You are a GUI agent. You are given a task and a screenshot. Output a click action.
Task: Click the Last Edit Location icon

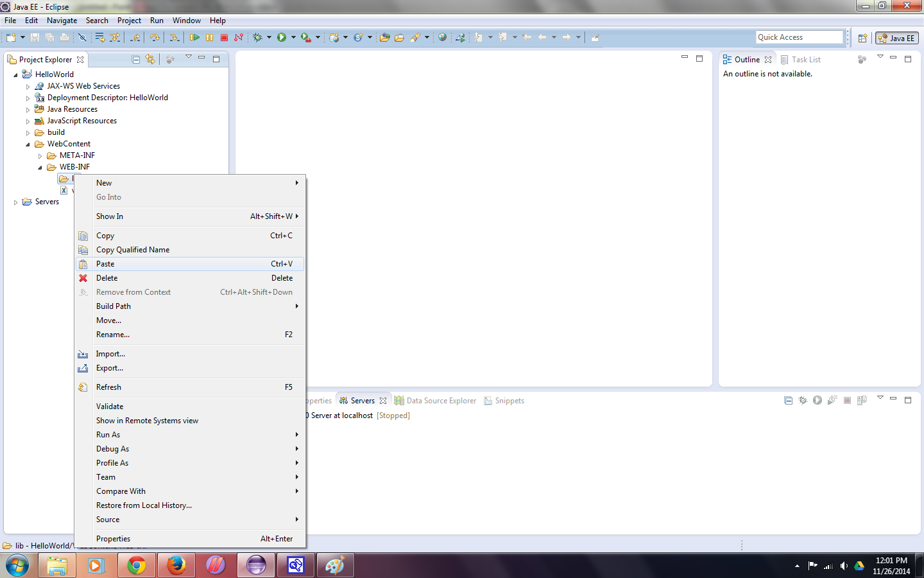[527, 37]
